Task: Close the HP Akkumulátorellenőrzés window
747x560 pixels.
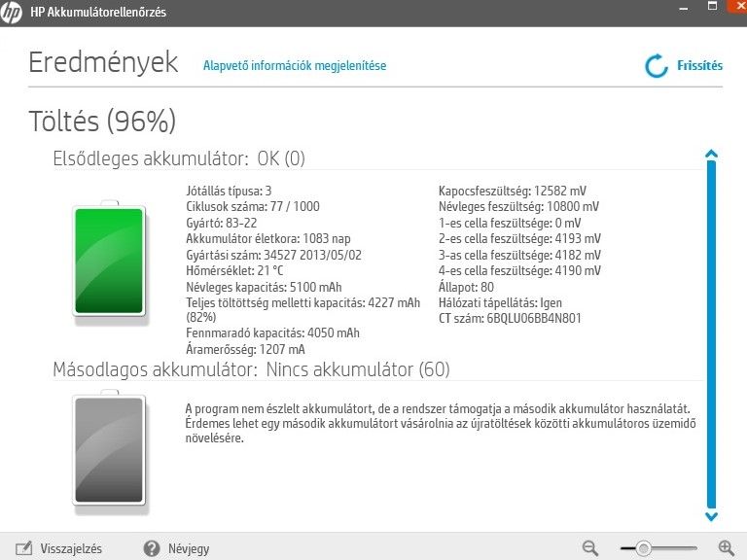Action: (x=738, y=6)
